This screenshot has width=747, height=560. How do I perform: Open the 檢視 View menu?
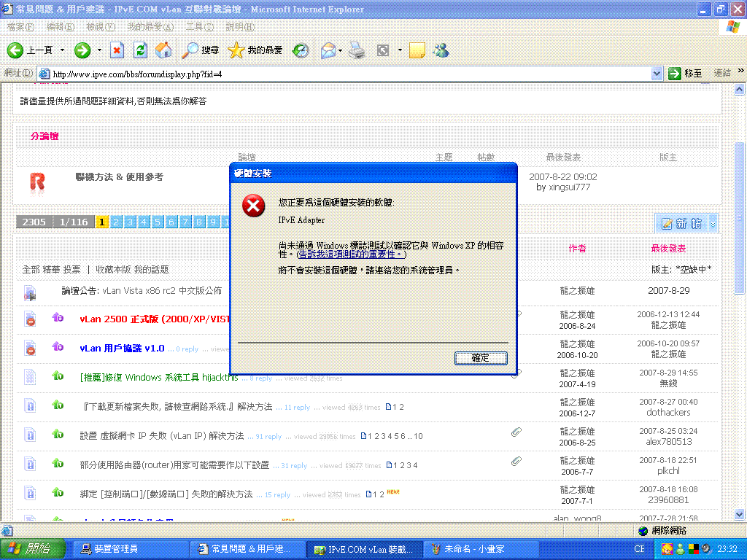[x=101, y=27]
